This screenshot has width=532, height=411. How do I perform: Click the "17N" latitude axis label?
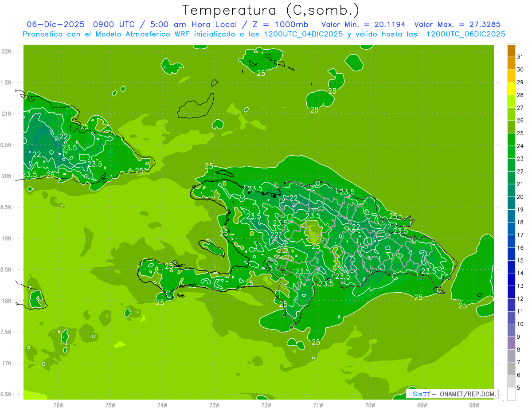point(7,363)
